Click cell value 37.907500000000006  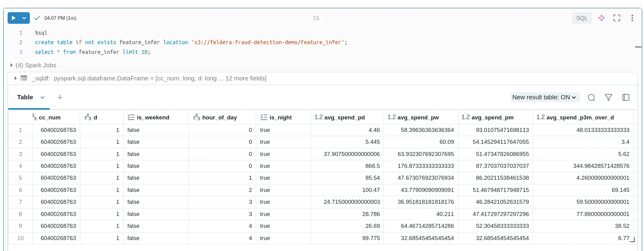tap(352, 154)
